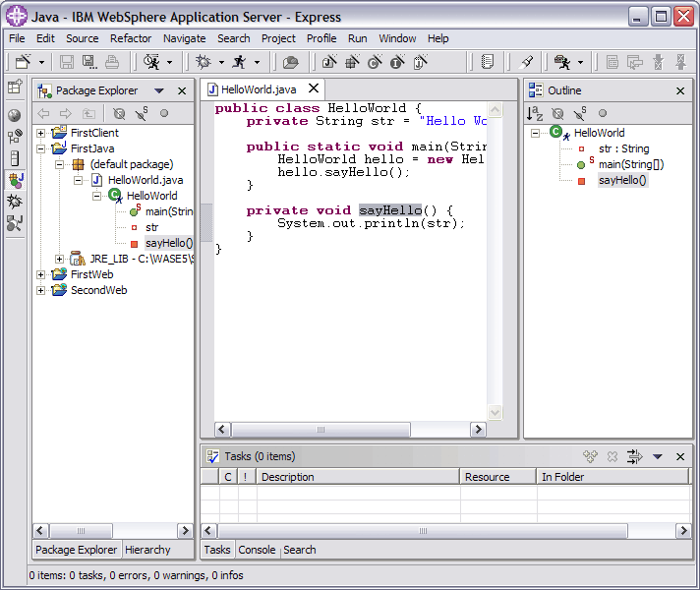Click the New Java Project icon
The height and width of the screenshot is (590, 700).
pos(330,62)
